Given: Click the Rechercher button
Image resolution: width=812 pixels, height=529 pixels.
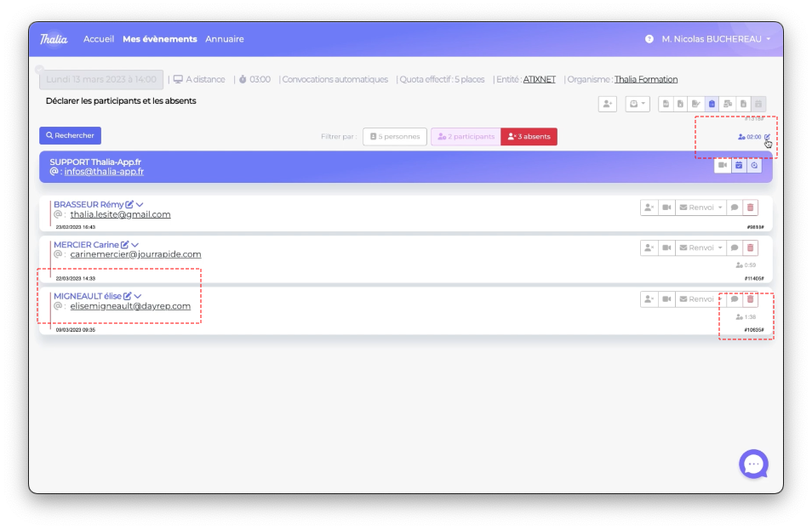Looking at the screenshot, I should point(70,135).
